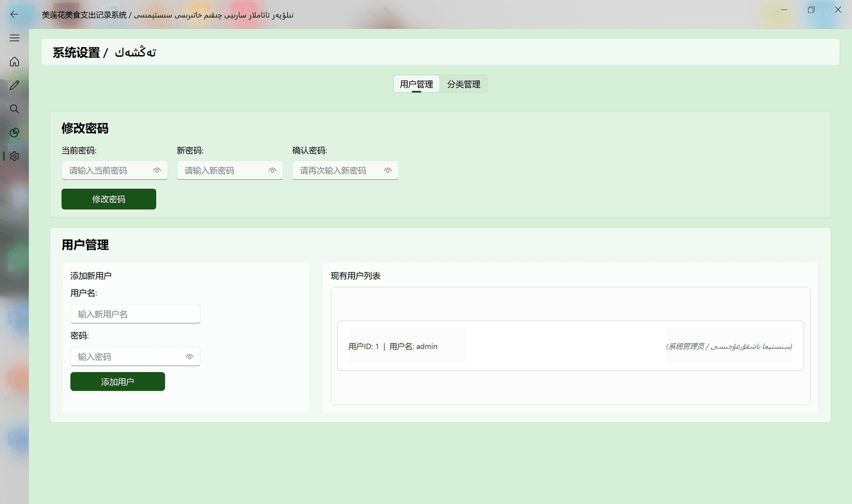Click the 美莲花美食支出记录系统 window title
This screenshot has width=852, height=504.
tap(168, 15)
